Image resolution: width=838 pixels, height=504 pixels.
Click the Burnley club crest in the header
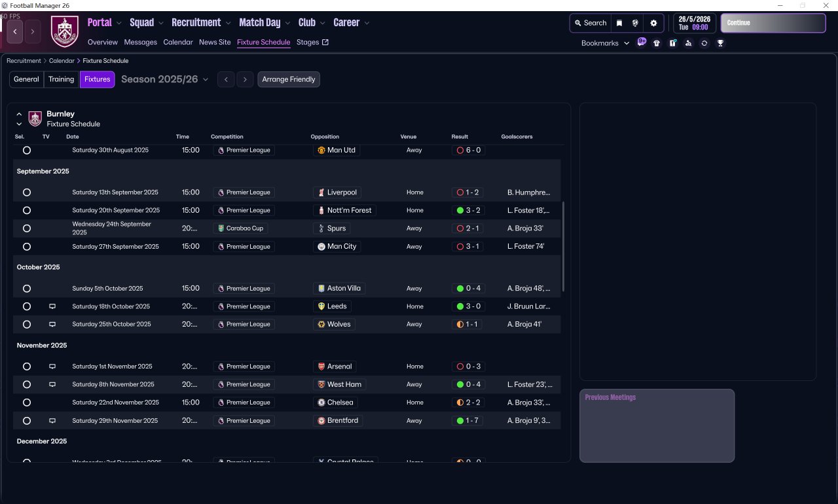[64, 31]
